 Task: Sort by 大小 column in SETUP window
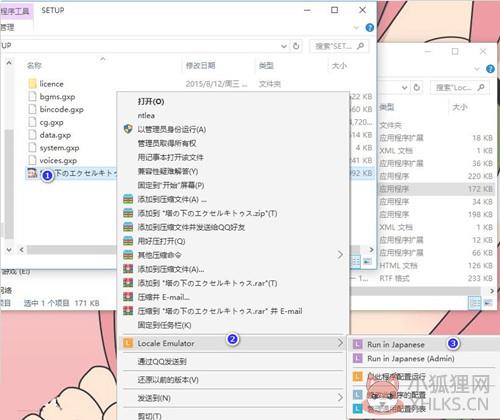pyautogui.click(x=339, y=66)
